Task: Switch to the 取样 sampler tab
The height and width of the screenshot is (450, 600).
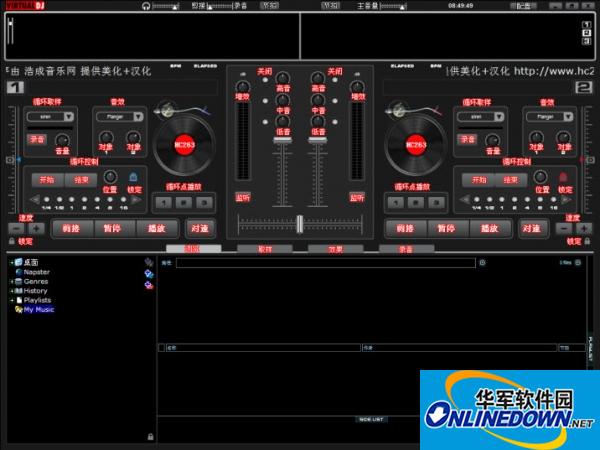Action: point(265,249)
